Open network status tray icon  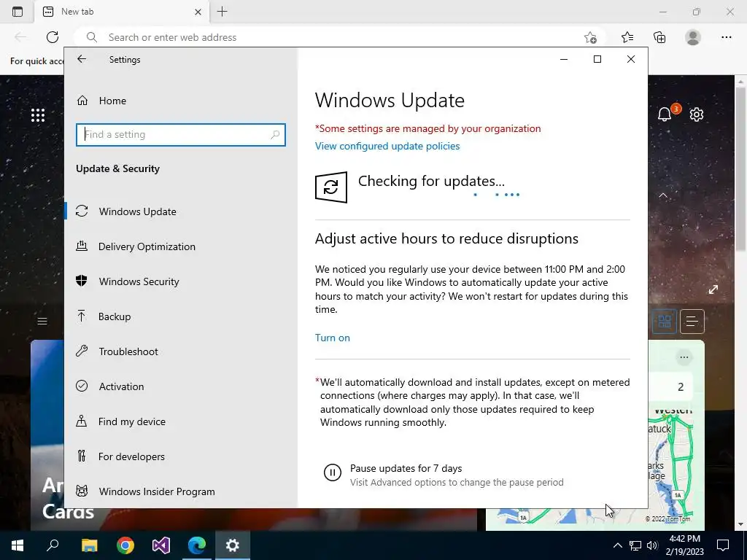tap(635, 545)
